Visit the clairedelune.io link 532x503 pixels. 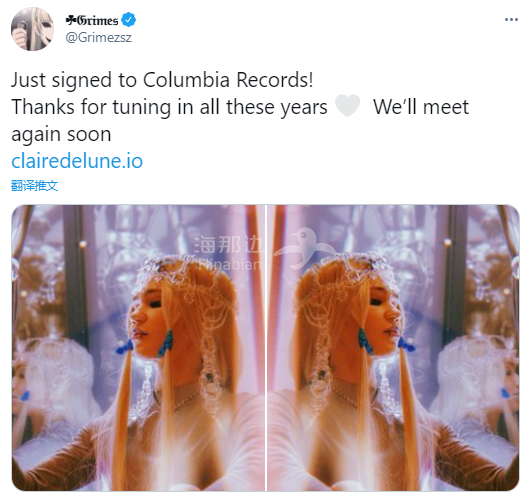click(x=77, y=161)
